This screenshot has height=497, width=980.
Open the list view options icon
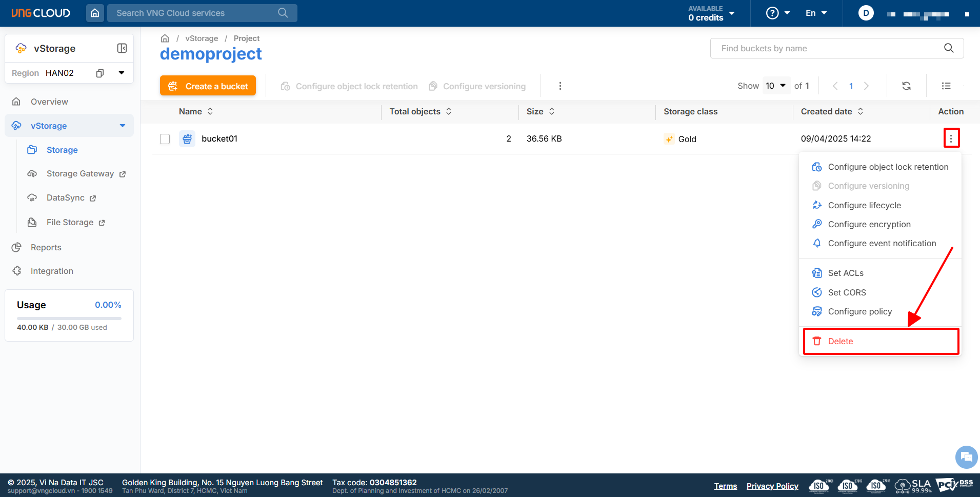[x=946, y=86]
